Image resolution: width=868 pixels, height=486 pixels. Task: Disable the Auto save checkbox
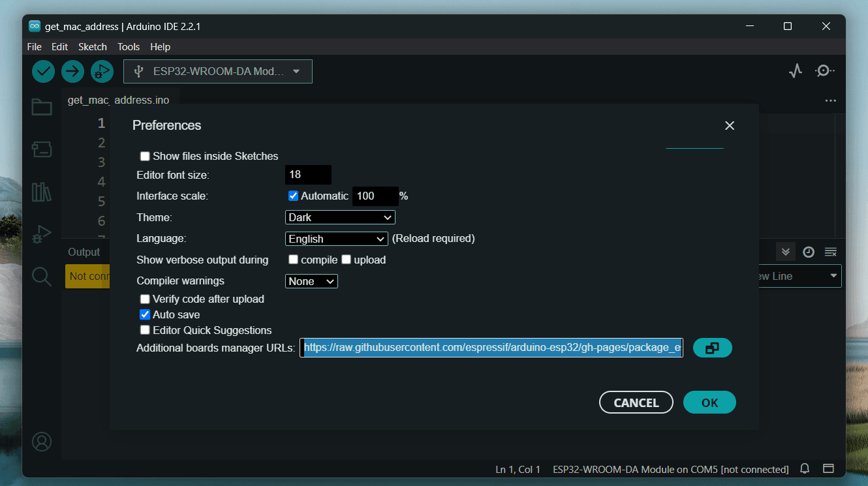tap(145, 314)
